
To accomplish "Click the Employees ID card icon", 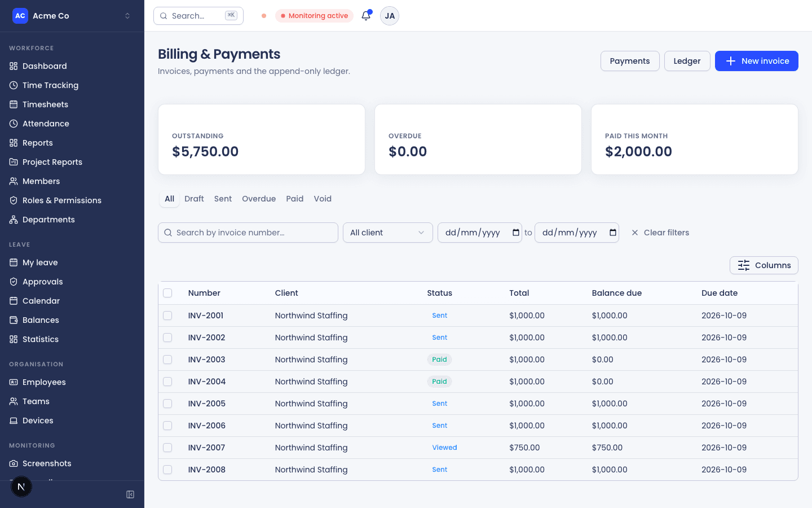I will point(14,382).
